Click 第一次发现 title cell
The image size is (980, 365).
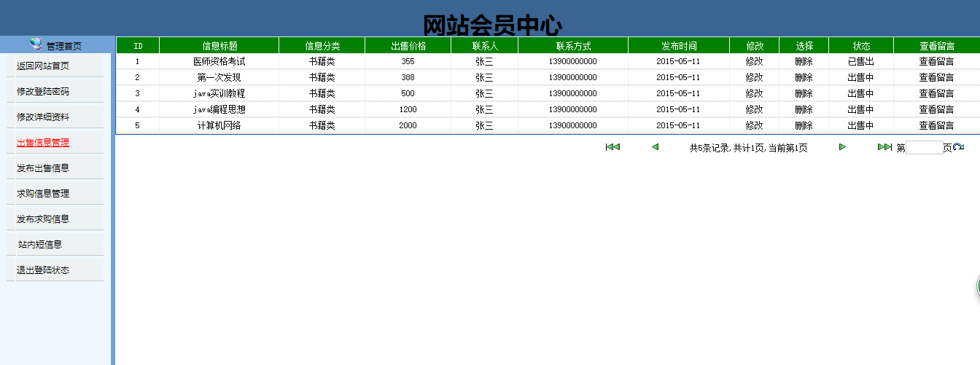click(x=219, y=77)
